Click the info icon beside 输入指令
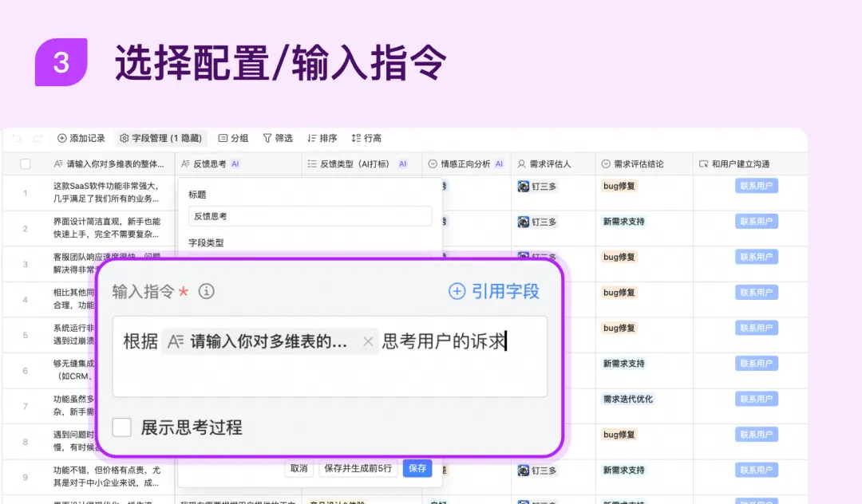This screenshot has height=504, width=862. point(206,292)
